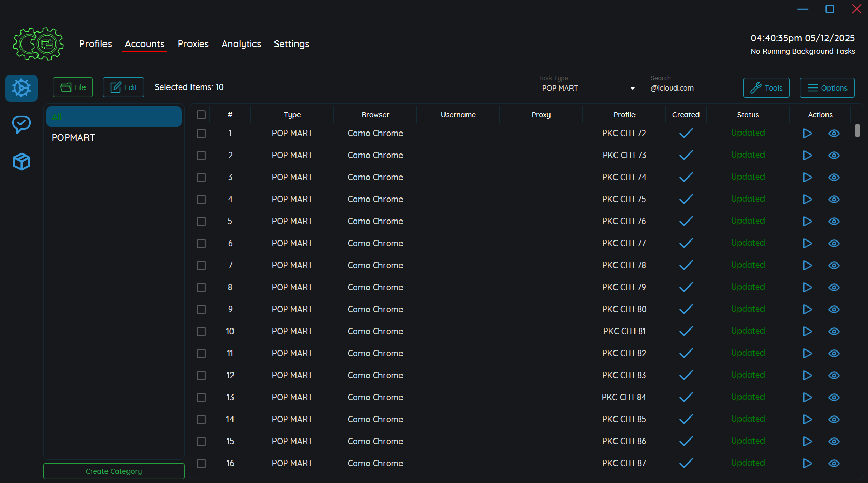Tick the checkbox for PKC CITI 78
This screenshot has height=483, width=868.
[x=201, y=265]
